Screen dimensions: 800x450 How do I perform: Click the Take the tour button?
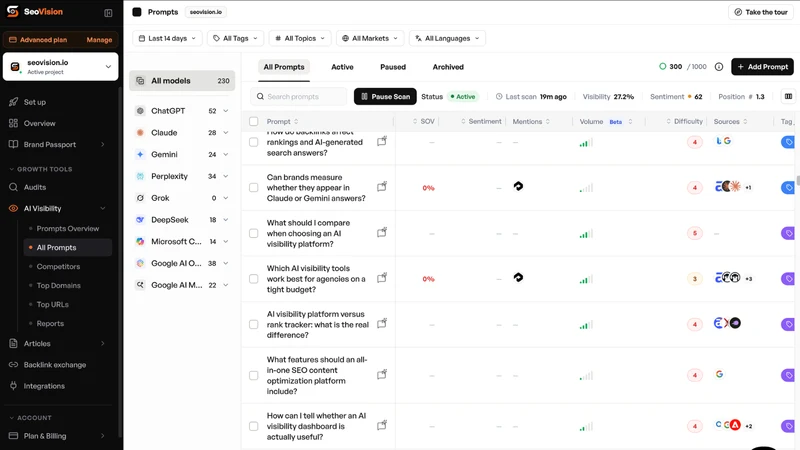tap(761, 12)
